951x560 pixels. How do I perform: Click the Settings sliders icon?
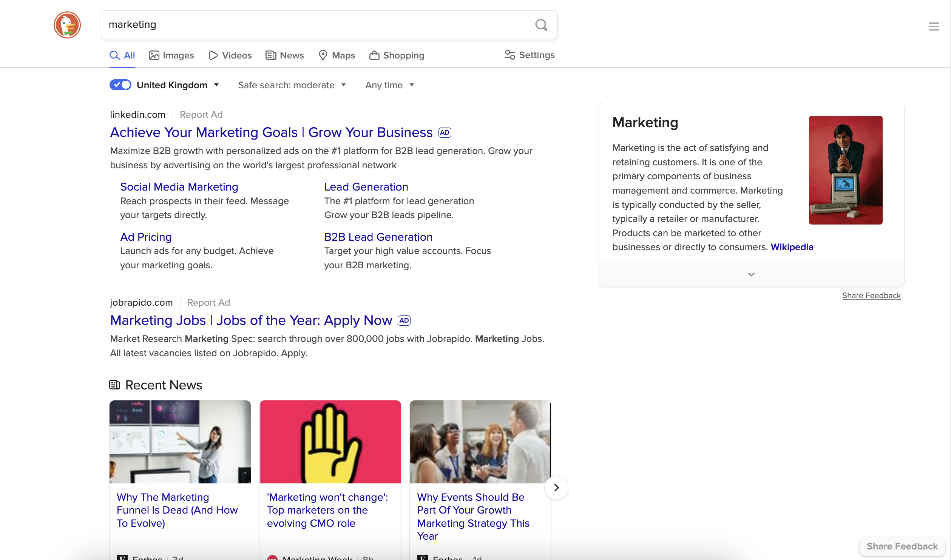(x=510, y=55)
